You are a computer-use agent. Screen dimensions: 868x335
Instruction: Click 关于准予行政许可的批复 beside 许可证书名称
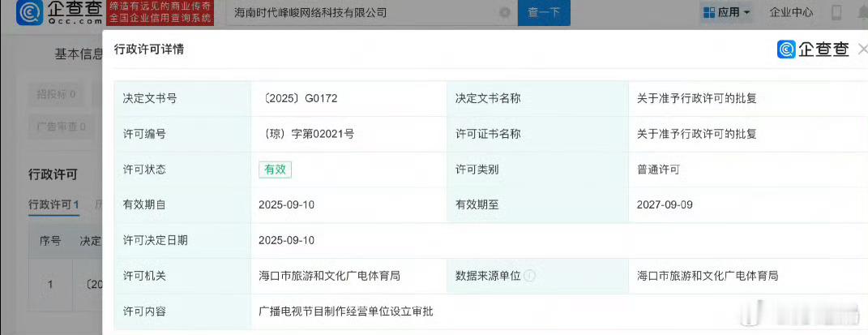coord(697,134)
